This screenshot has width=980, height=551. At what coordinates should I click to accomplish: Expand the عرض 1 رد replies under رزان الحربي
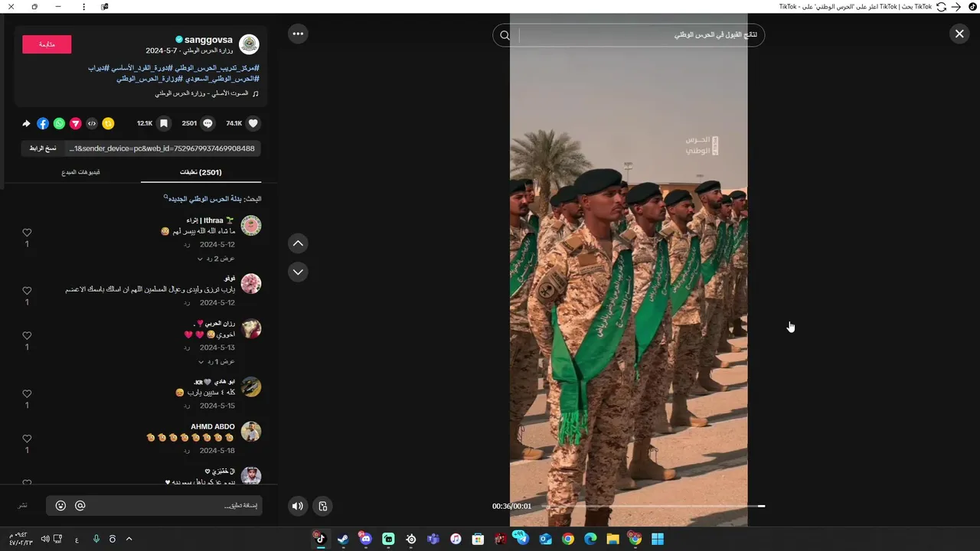(216, 361)
